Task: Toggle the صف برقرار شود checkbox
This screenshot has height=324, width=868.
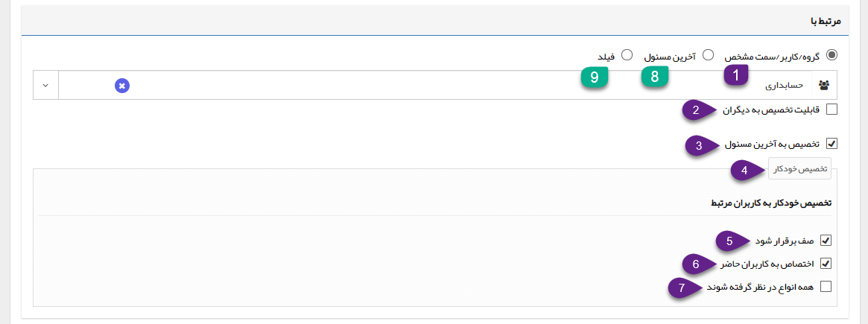Action: [826, 241]
